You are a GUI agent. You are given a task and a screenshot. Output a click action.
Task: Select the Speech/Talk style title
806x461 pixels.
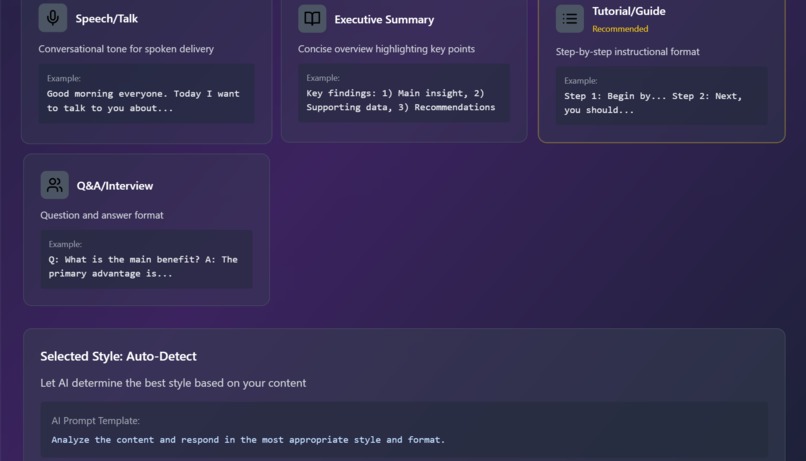click(106, 19)
